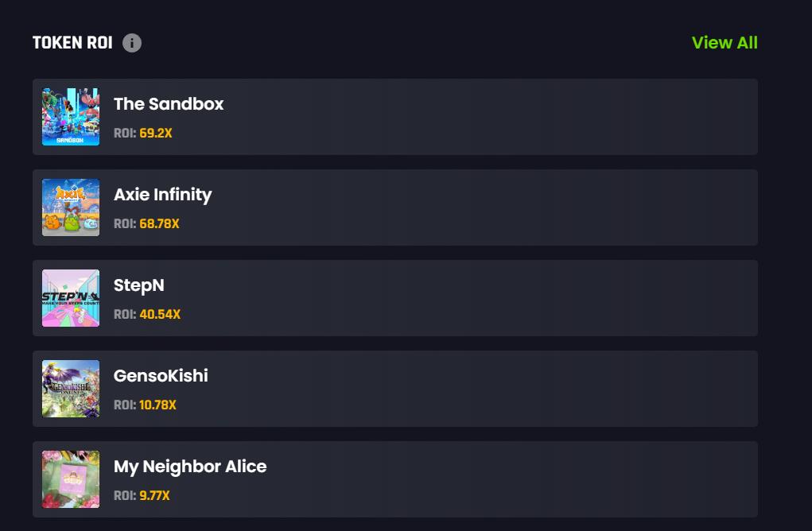Open My Neighbor Alice thumbnail
This screenshot has width=812, height=531.
coord(71,479)
